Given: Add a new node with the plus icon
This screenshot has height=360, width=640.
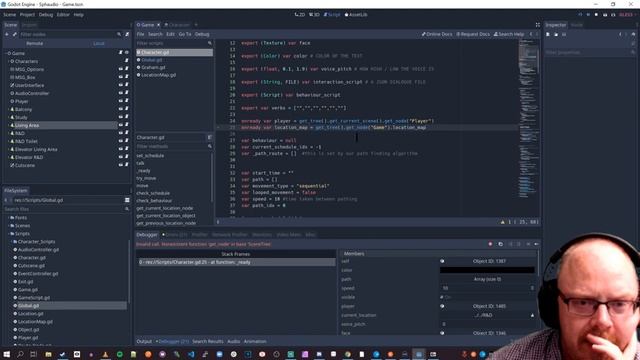Looking at the screenshot, I should point(7,34).
